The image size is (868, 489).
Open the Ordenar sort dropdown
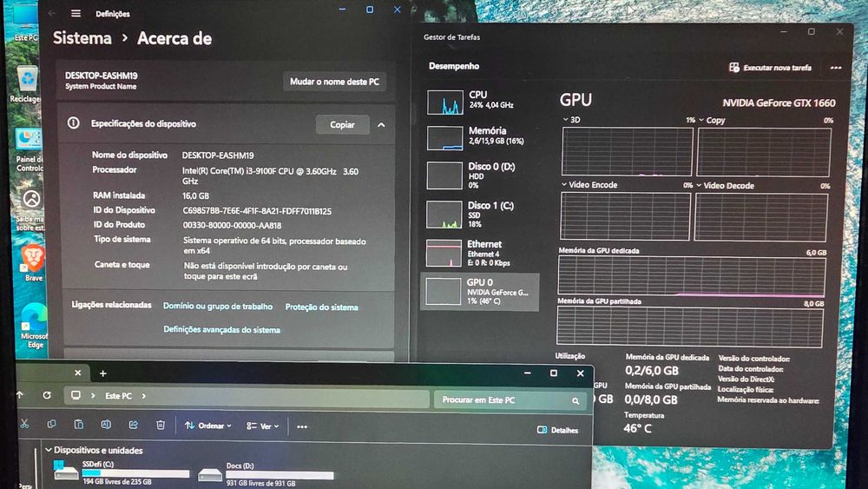208,426
